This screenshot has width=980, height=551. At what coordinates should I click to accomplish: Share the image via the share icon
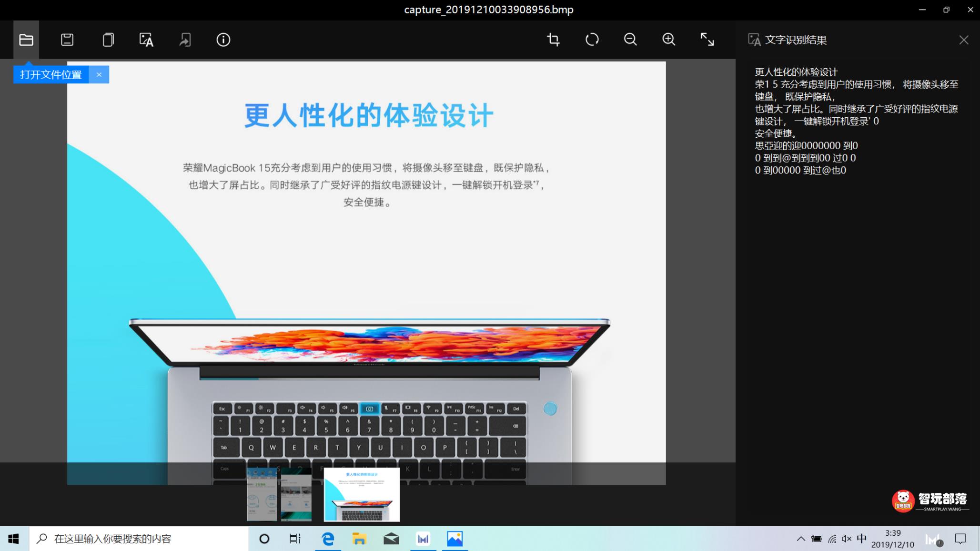tap(185, 40)
